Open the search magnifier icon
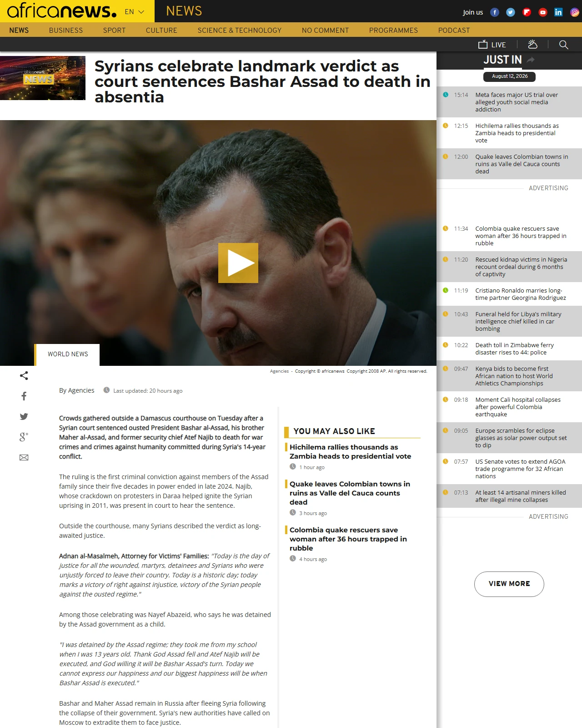 564,45
